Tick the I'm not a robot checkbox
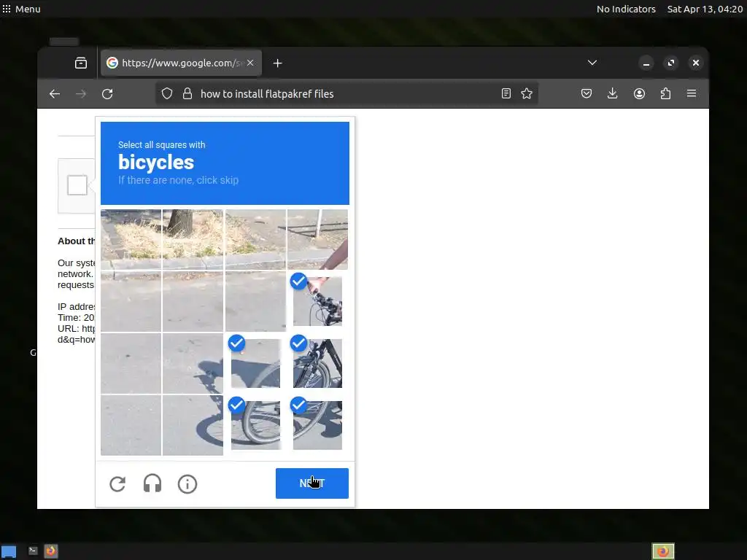The width and height of the screenshot is (747, 560). [x=77, y=185]
